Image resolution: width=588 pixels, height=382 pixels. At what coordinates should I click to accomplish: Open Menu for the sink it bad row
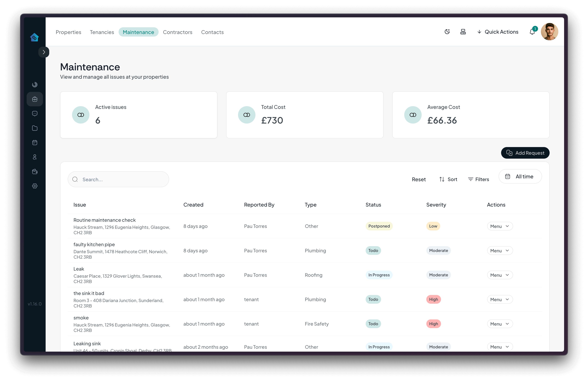pyautogui.click(x=500, y=300)
